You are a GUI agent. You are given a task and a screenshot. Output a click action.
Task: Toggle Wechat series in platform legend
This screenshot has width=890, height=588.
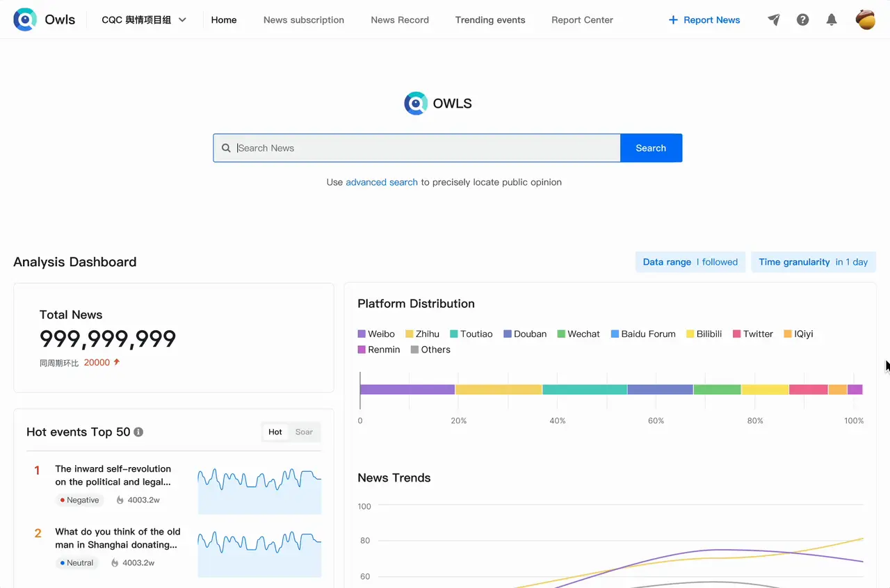click(578, 334)
